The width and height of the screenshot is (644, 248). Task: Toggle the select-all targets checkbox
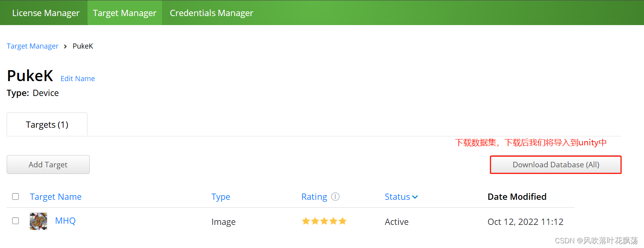click(16, 197)
